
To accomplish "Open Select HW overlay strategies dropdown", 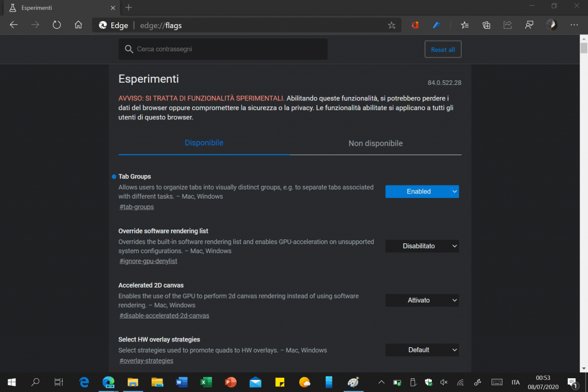I will (x=421, y=350).
